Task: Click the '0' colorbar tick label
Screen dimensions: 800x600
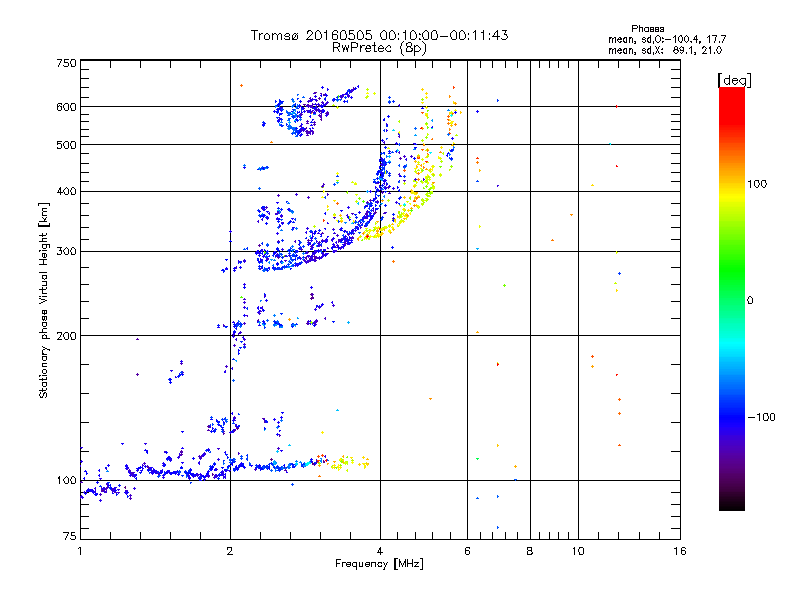Action: click(749, 301)
